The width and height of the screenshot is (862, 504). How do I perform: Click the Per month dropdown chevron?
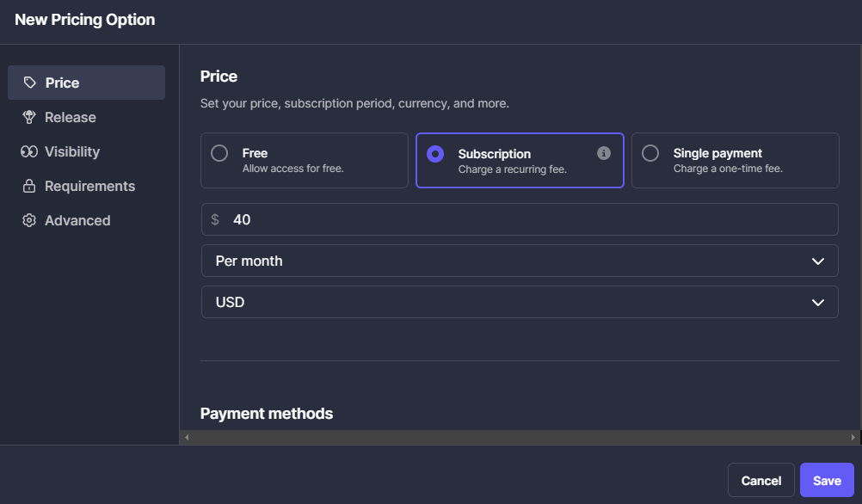pyautogui.click(x=817, y=261)
